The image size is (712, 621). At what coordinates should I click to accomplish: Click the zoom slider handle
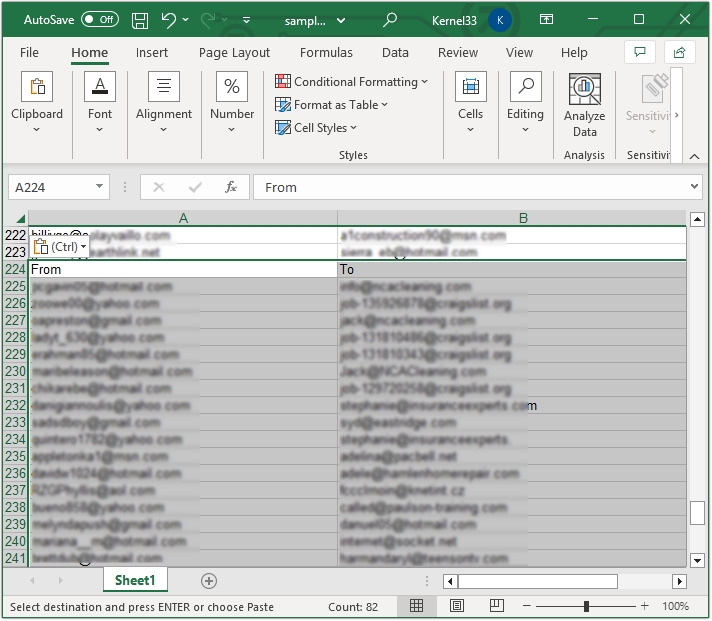586,606
